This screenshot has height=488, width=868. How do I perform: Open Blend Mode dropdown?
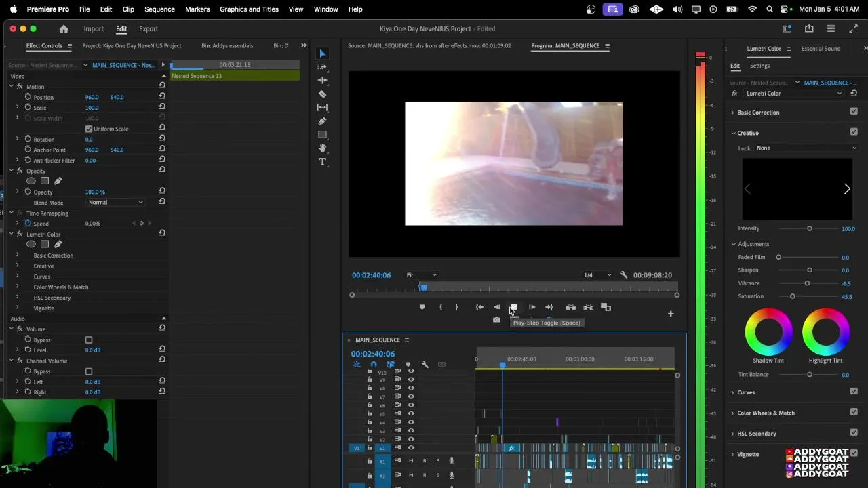pos(116,202)
